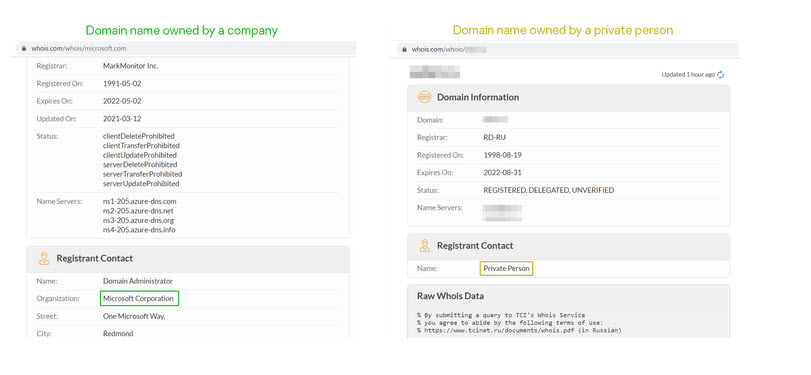Click the Name Servers: label in Microsoft panel
This screenshot has height=375, width=811.
tap(59, 201)
